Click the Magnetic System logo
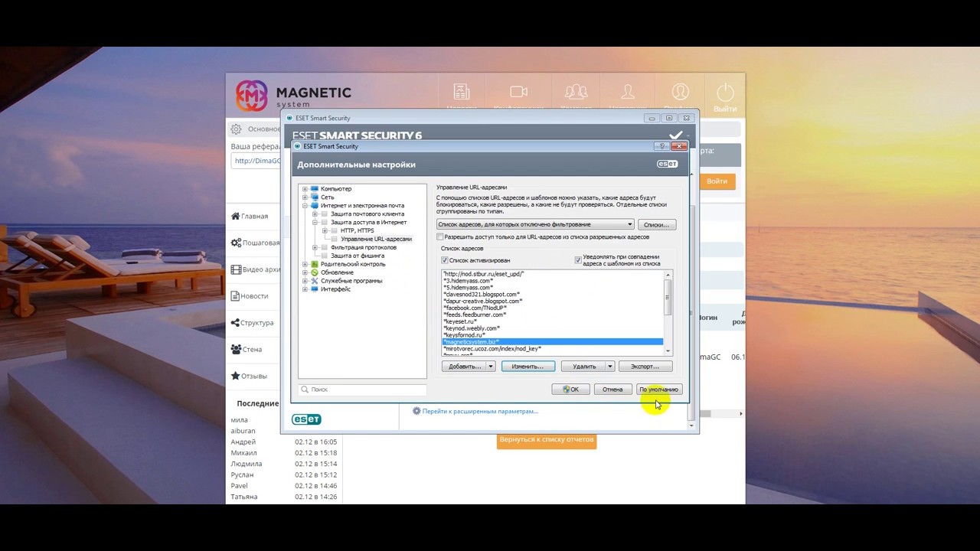Screen dimensions: 980x551 293,95
